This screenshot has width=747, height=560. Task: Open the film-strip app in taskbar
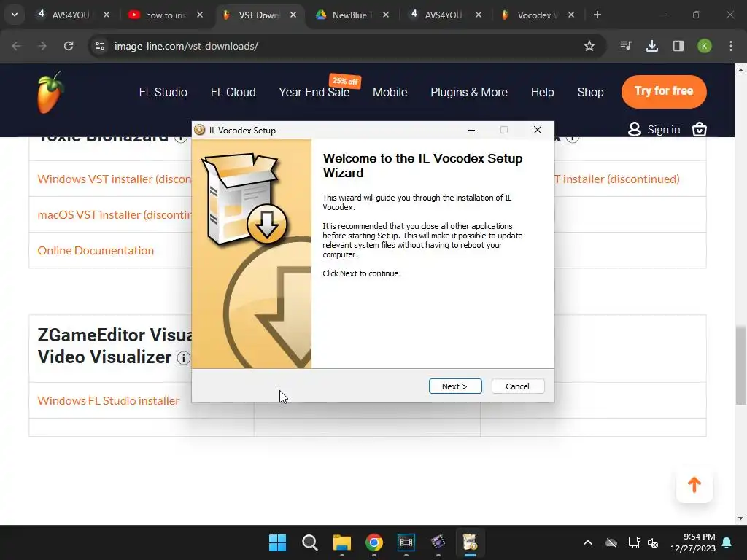point(406,542)
